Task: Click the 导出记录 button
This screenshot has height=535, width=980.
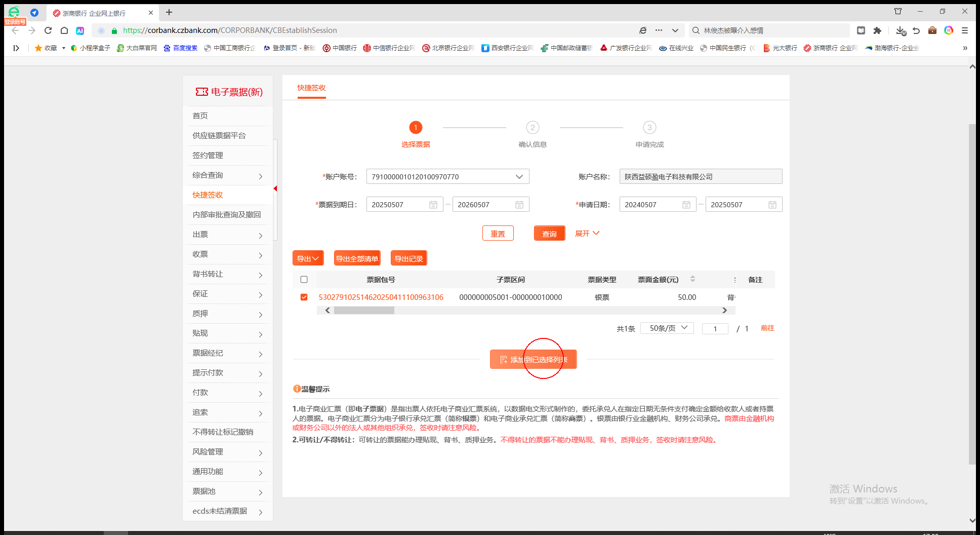Action: (409, 258)
